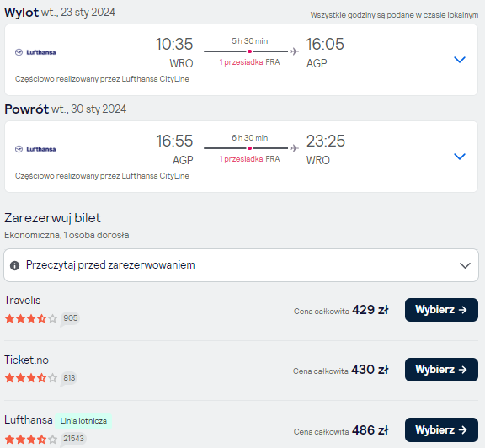Click the Travelis provider name
This screenshot has width=485, height=448.
click(x=23, y=300)
